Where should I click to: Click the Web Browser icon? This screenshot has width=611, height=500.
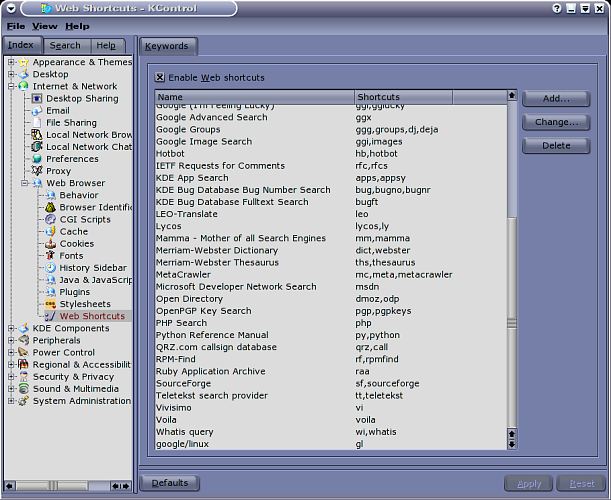(37, 183)
